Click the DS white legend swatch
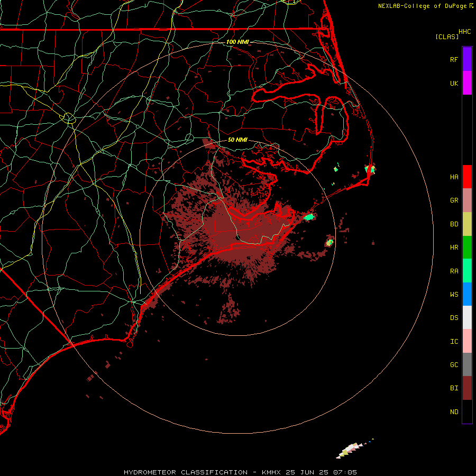Screen dimensions: 476x476 click(467, 317)
